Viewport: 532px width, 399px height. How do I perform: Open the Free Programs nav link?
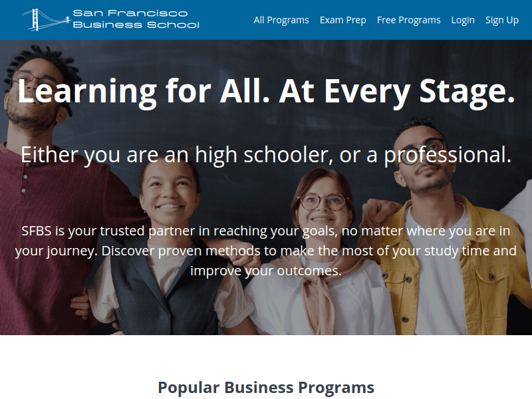(x=408, y=20)
